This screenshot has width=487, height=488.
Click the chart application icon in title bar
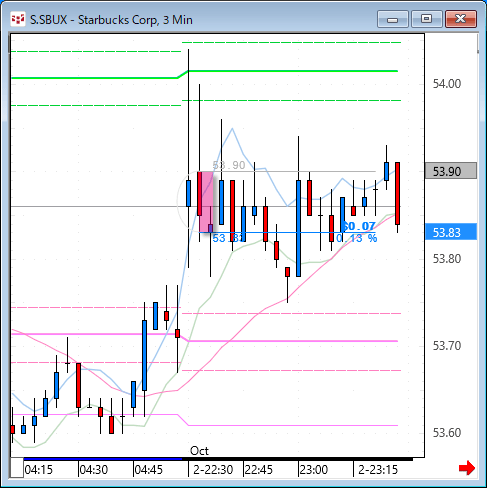tap(18, 20)
